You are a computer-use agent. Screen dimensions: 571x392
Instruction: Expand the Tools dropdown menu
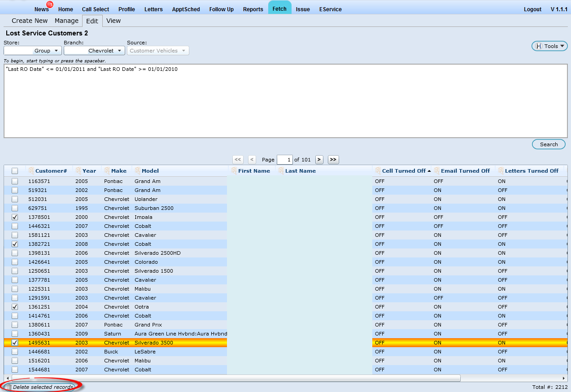(x=549, y=46)
